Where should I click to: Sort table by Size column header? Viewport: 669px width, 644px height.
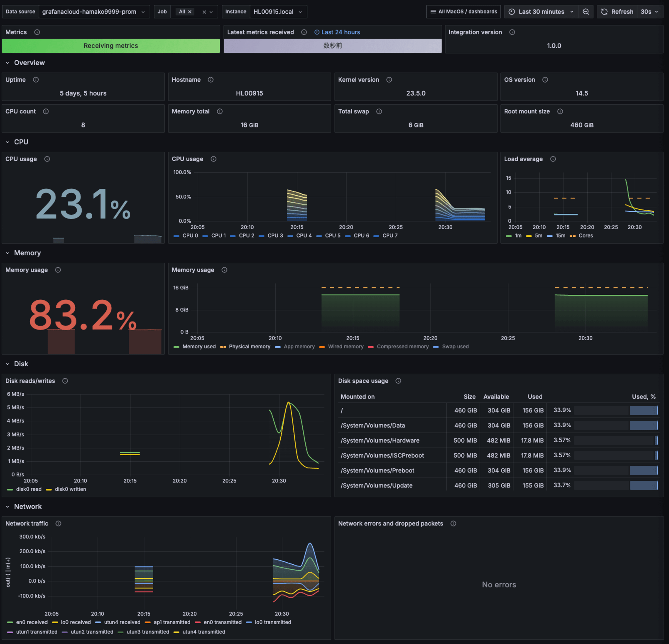point(470,396)
